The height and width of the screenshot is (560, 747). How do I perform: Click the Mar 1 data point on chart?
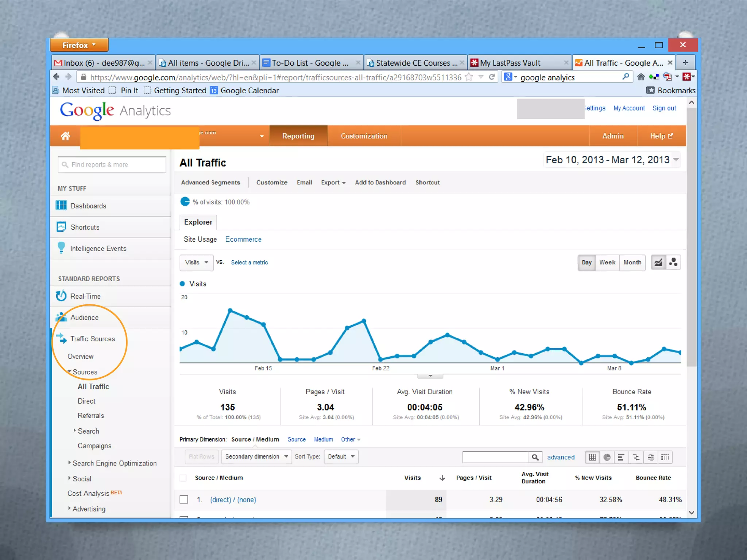click(498, 359)
